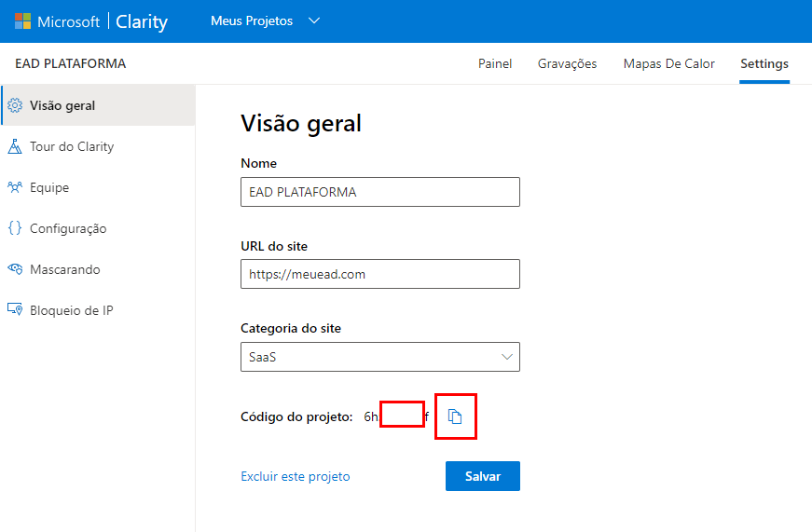The image size is (812, 532).
Task: Switch to the Painel tab
Action: click(495, 63)
